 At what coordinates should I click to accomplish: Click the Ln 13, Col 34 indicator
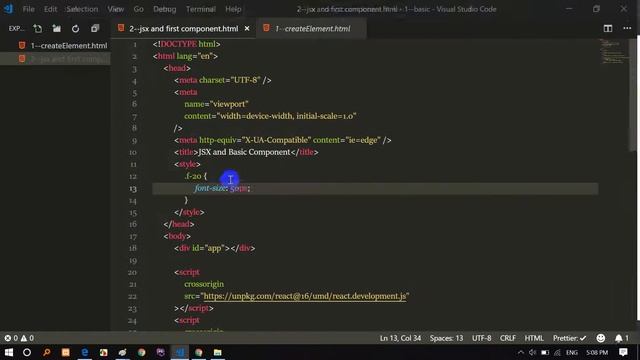400,338
